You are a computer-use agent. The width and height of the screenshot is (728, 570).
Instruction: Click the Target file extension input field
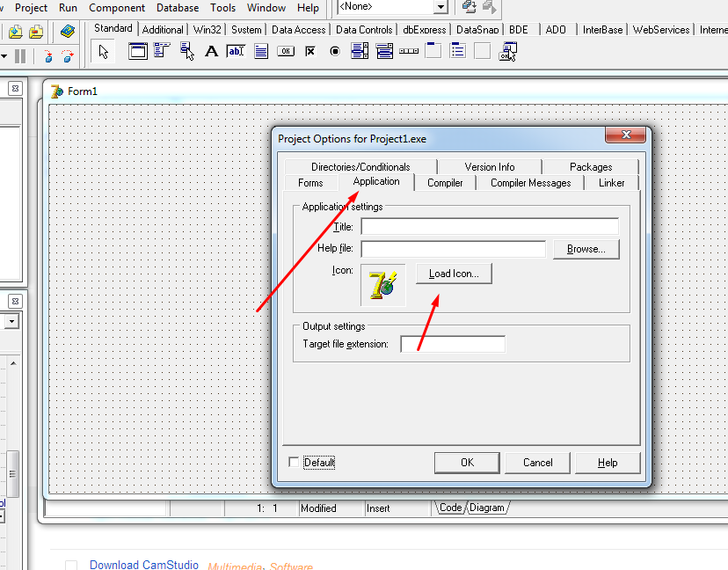point(453,343)
